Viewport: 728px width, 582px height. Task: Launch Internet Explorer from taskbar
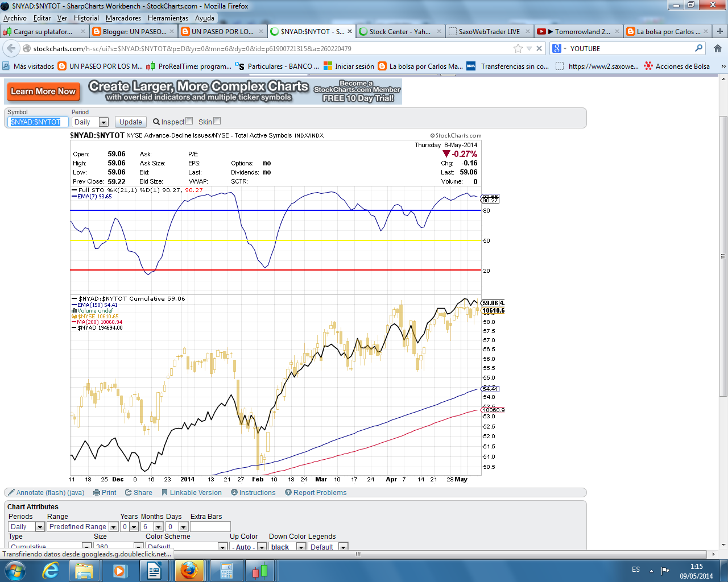point(51,571)
